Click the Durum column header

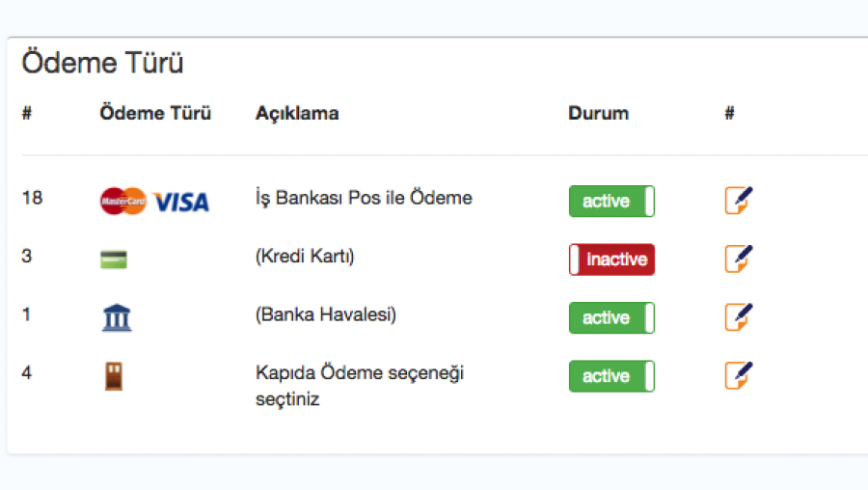[598, 114]
